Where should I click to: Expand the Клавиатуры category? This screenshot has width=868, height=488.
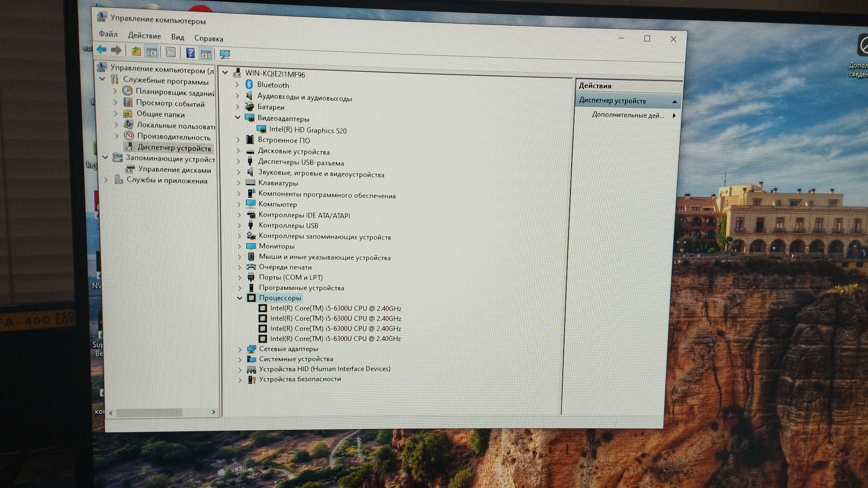click(x=239, y=183)
